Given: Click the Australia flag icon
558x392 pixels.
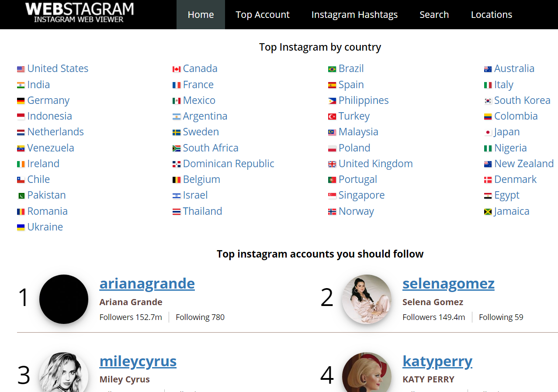Looking at the screenshot, I should tap(488, 69).
